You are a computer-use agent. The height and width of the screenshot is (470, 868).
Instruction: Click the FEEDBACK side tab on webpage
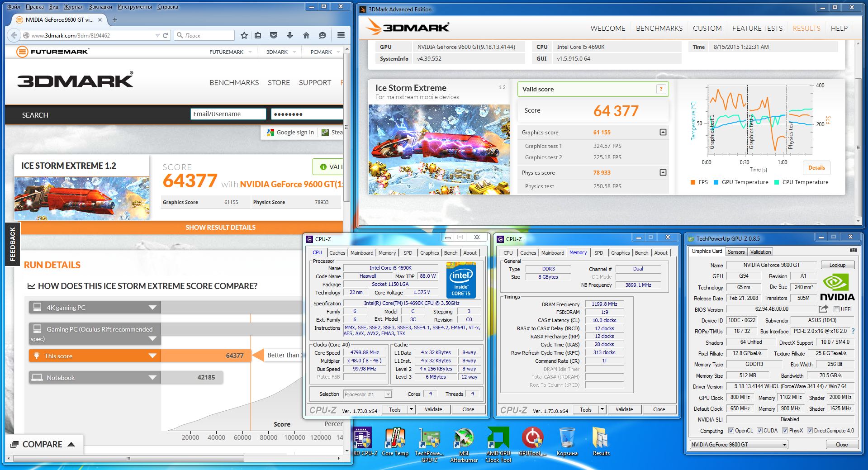tap(13, 244)
